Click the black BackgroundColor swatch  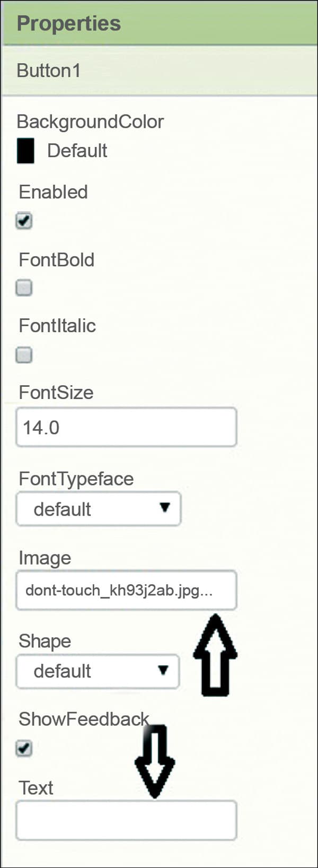(x=25, y=151)
